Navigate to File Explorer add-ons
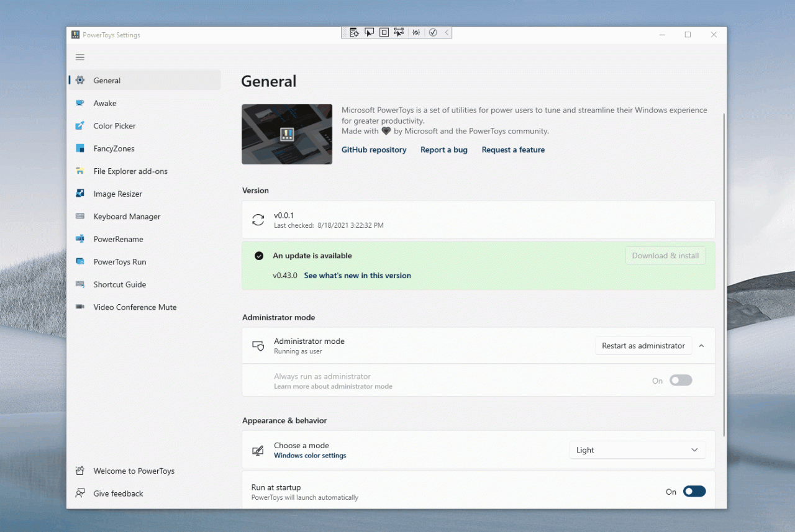 click(130, 171)
